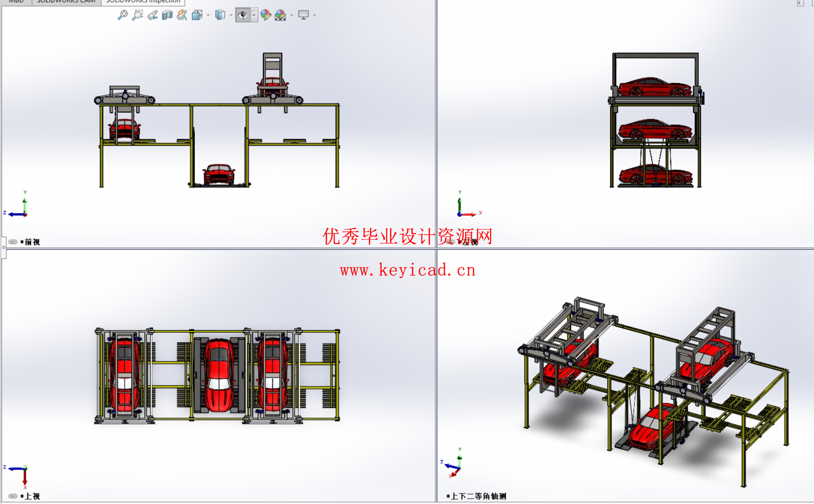Click the View Settings monitor icon
This screenshot has width=814, height=504.
[303, 15]
